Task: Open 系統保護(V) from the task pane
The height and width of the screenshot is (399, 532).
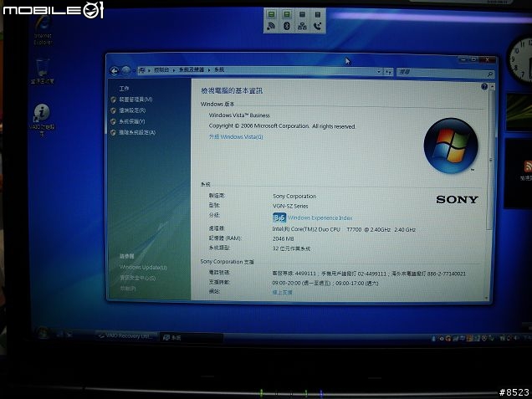Action: [x=131, y=121]
